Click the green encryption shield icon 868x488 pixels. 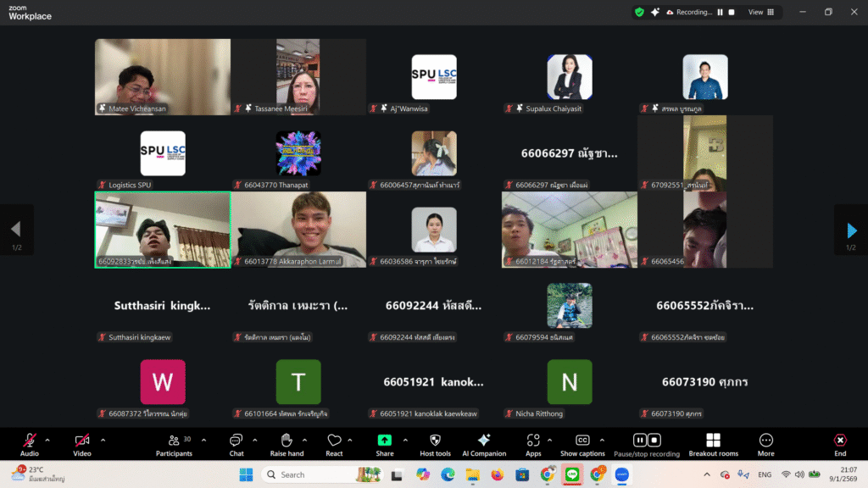click(x=639, y=12)
